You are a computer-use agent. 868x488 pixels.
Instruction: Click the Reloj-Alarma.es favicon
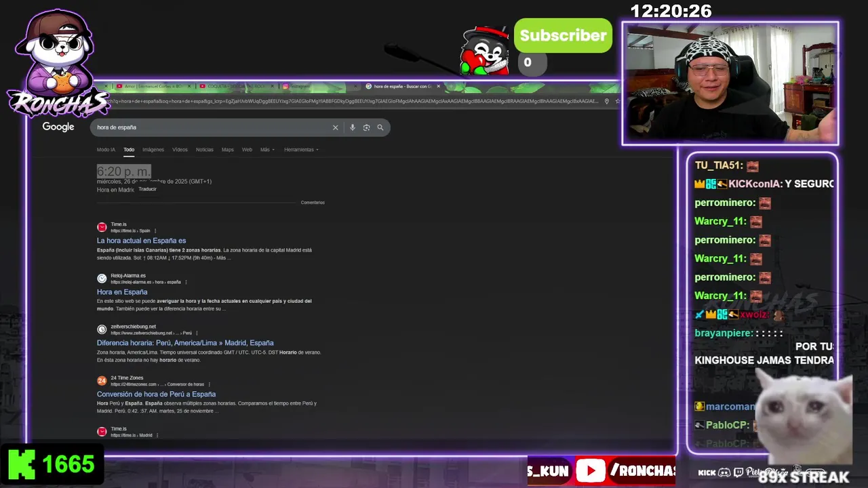[102, 279]
